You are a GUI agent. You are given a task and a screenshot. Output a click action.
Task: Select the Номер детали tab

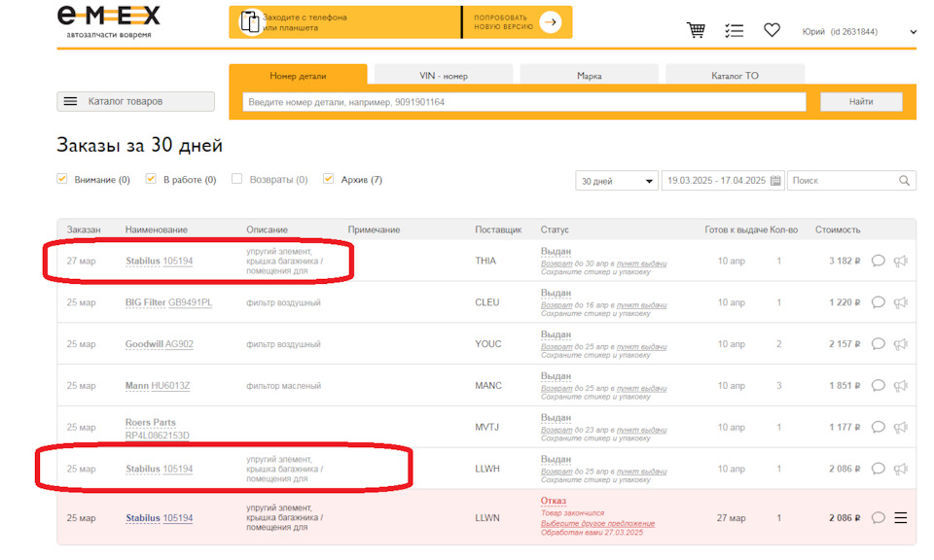coord(298,75)
